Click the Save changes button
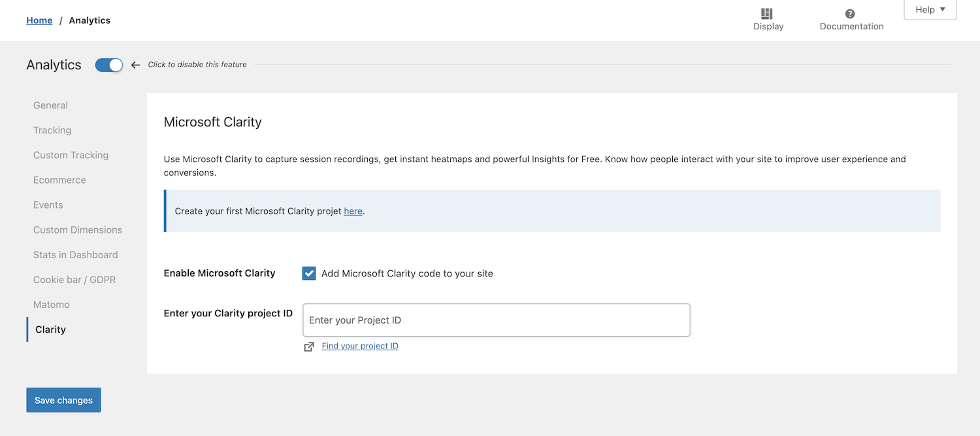 pyautogui.click(x=63, y=400)
